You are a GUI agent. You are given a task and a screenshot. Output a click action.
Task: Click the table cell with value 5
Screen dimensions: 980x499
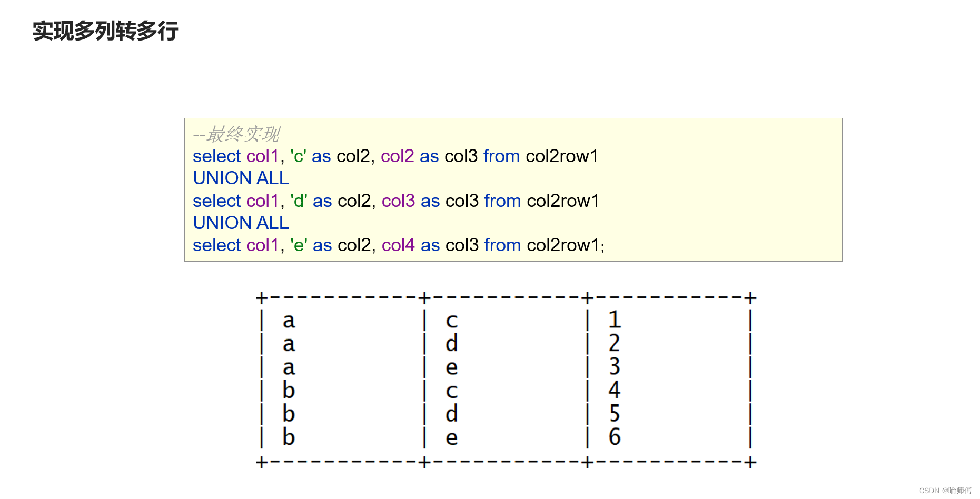[x=615, y=413]
